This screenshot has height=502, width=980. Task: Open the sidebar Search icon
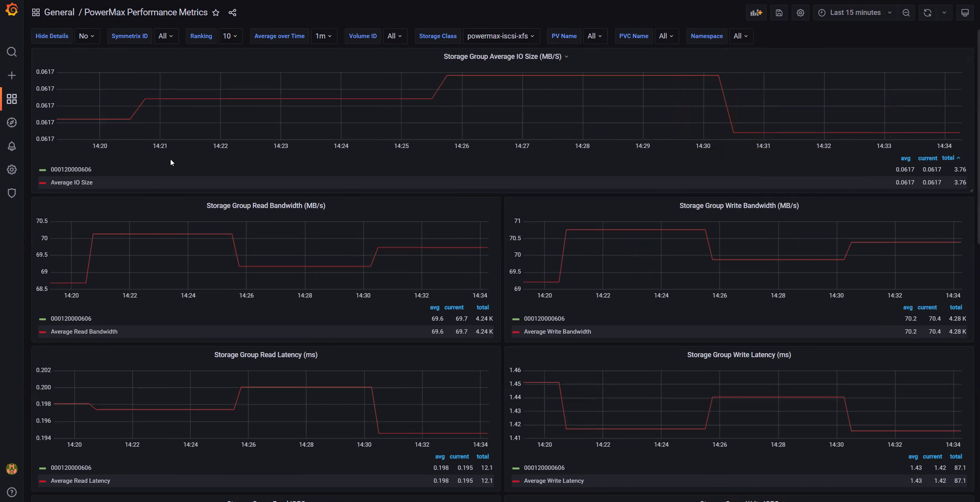click(x=12, y=52)
